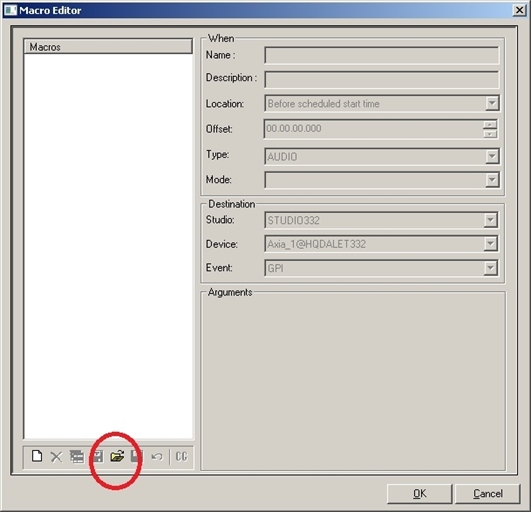Click the Cancel button
Screen dimensions: 531x512
tap(487, 493)
